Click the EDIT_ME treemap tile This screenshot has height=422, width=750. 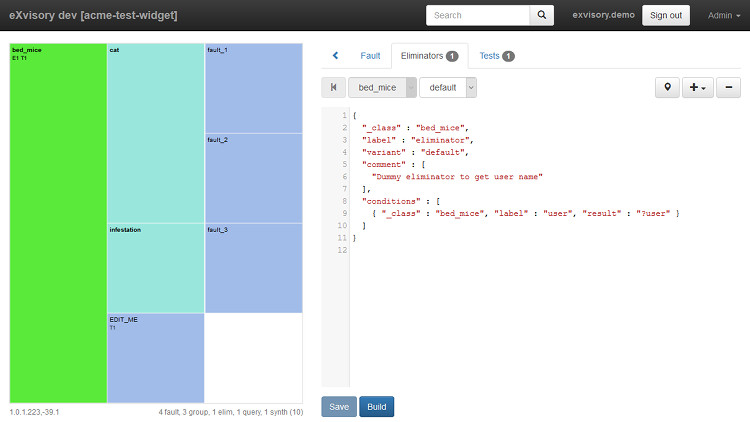[x=155, y=358]
